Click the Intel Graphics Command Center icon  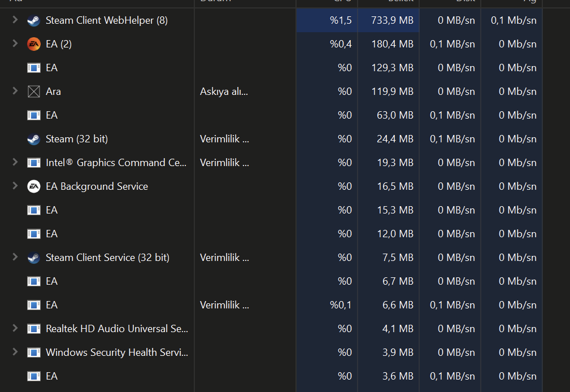tap(33, 163)
